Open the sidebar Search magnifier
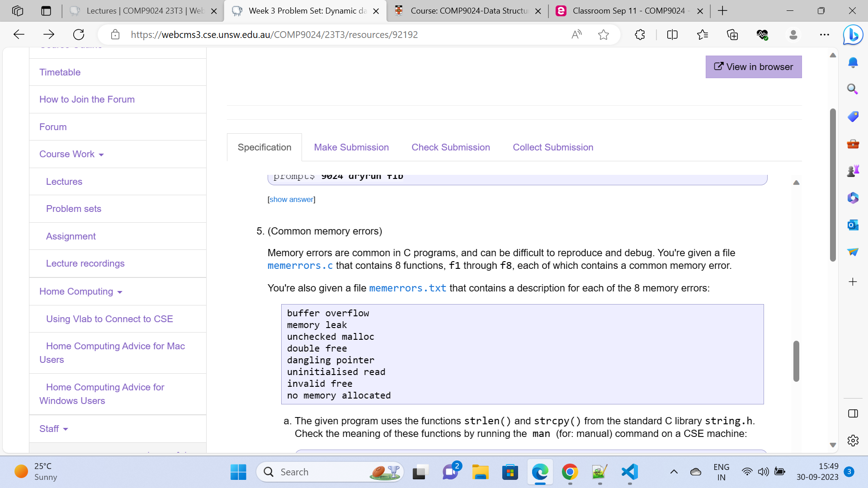 tap(853, 89)
